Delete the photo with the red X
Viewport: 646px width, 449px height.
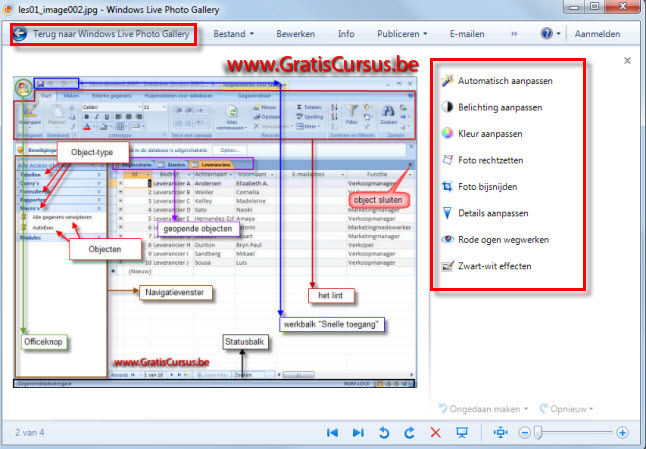pyautogui.click(x=435, y=432)
